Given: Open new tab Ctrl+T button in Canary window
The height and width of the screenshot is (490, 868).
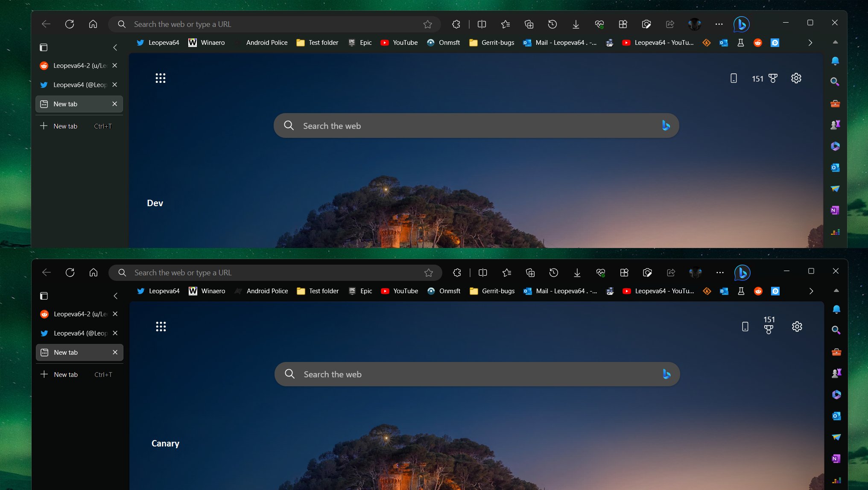Looking at the screenshot, I should click(79, 375).
